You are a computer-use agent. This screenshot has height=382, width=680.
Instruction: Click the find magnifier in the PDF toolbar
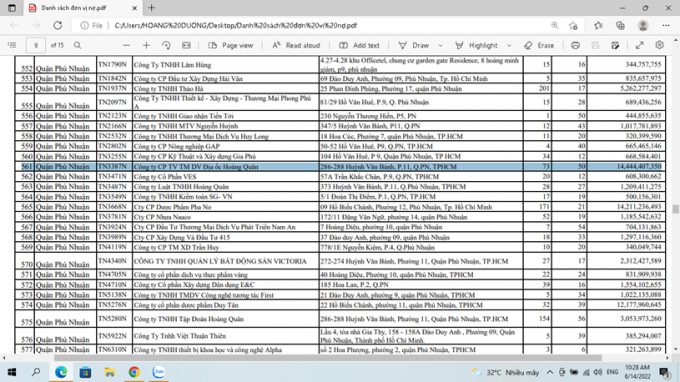click(x=77, y=45)
